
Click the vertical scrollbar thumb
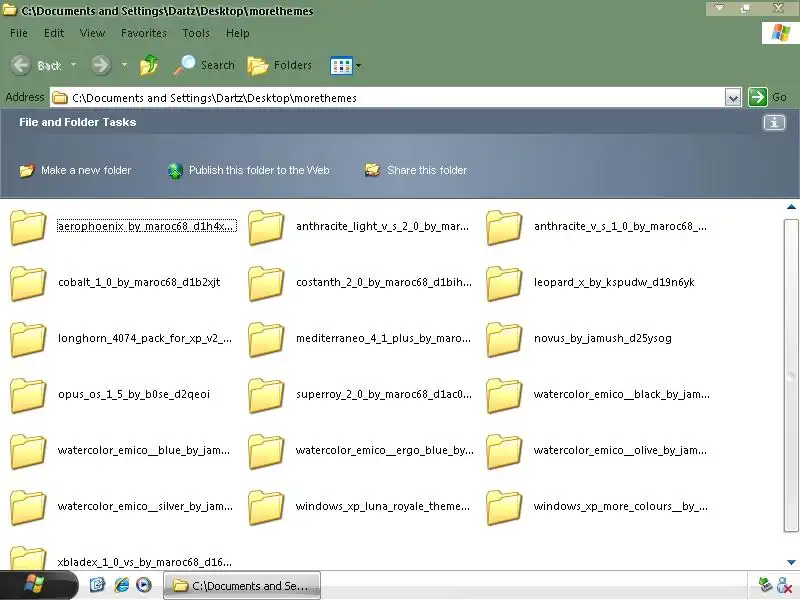[x=791, y=376]
